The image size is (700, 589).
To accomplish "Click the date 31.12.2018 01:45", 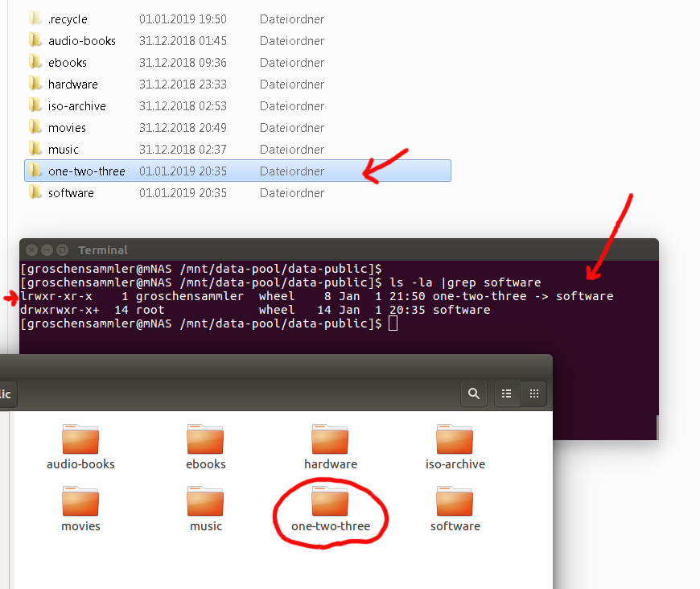I will point(183,41).
